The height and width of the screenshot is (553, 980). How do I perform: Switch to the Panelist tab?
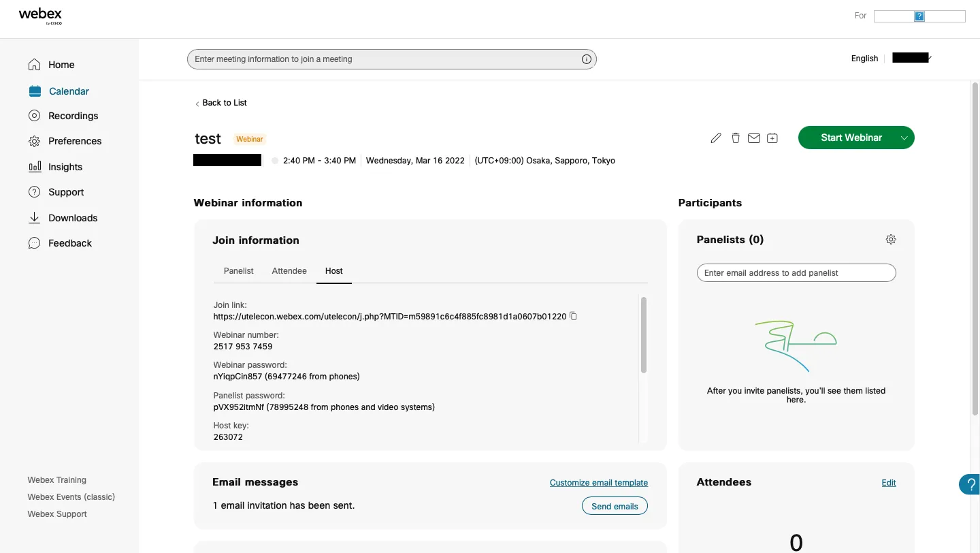click(238, 271)
